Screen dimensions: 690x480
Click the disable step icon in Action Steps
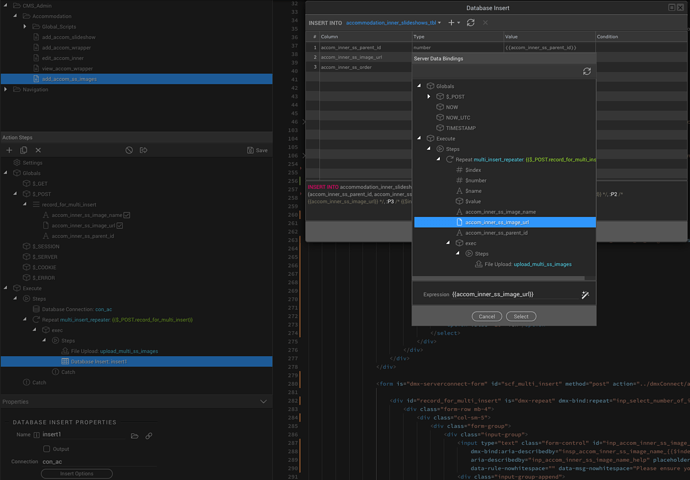click(x=129, y=150)
